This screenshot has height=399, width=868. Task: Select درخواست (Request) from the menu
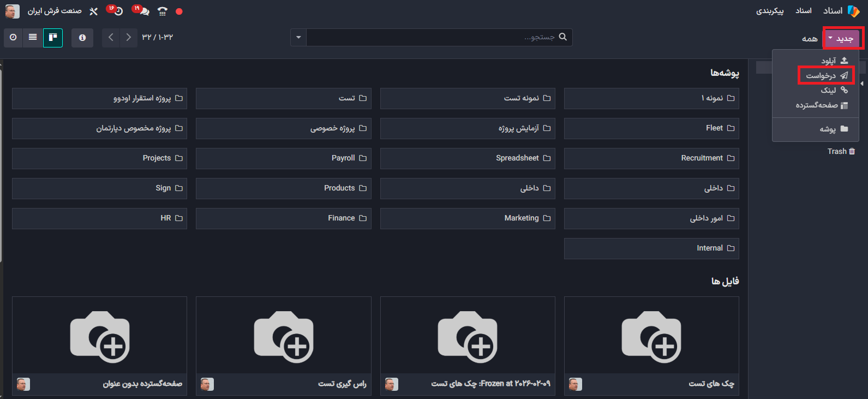(x=825, y=76)
